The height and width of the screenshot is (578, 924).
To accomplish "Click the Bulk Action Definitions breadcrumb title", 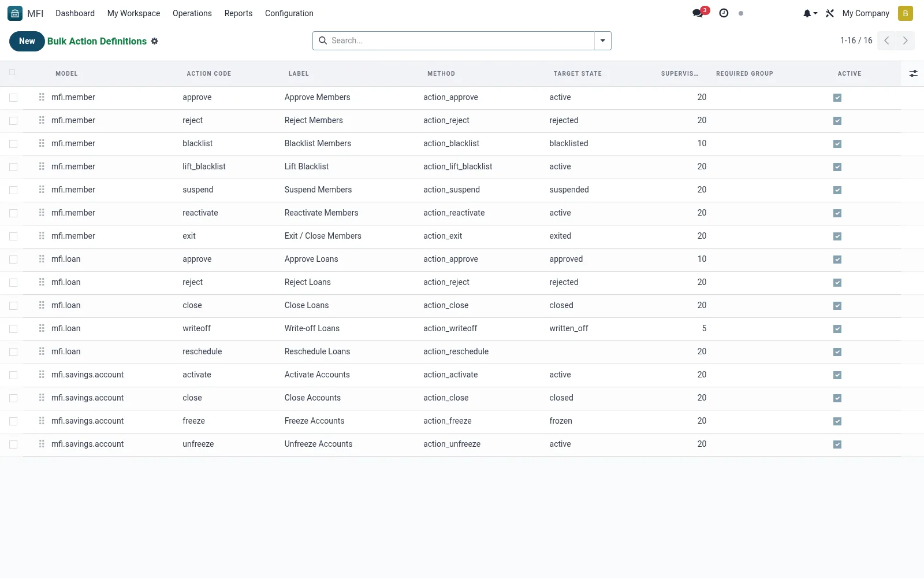I will [x=97, y=41].
